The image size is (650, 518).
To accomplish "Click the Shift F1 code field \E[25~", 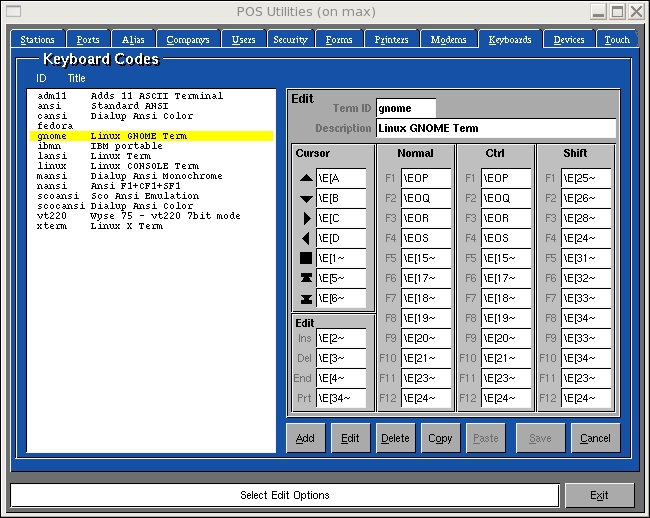I will (586, 178).
